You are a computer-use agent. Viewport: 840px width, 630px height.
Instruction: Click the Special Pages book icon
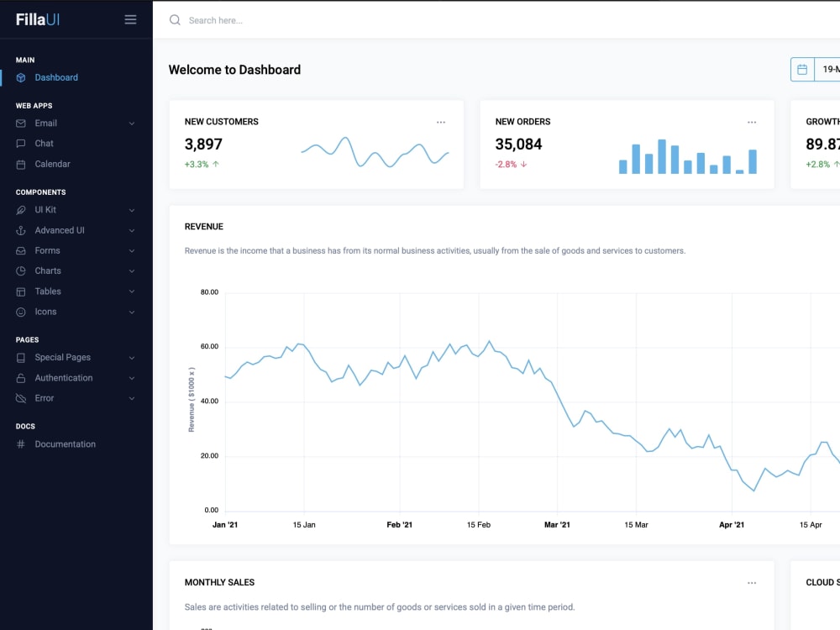(x=21, y=358)
